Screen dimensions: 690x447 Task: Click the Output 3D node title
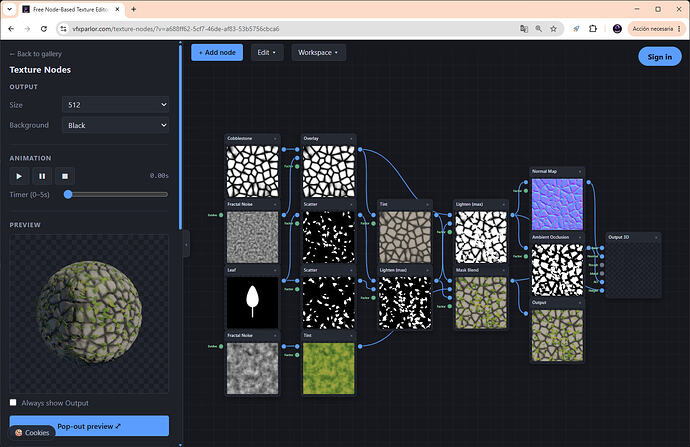[618, 237]
